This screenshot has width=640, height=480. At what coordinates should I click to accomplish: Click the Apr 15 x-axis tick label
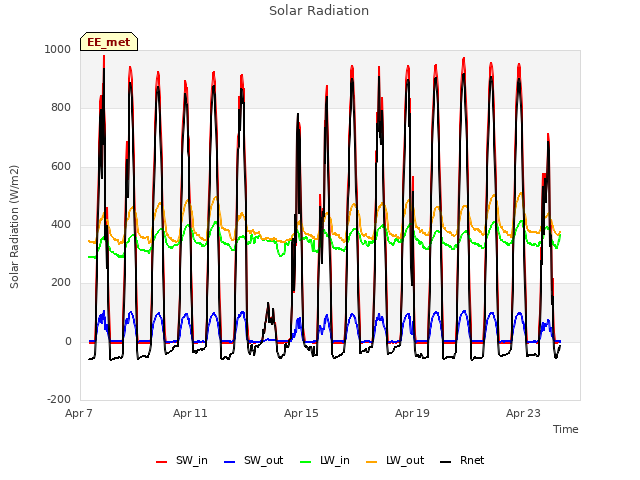[301, 413]
